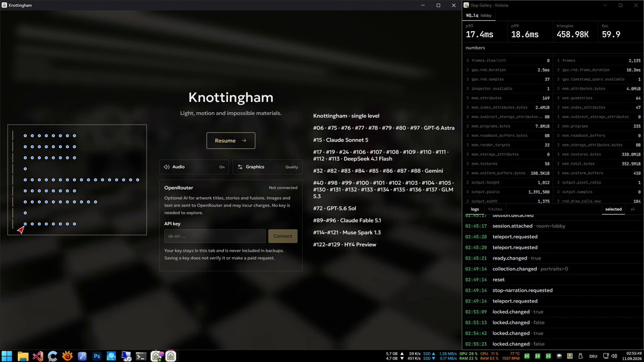644x362 pixels.
Task: Click the '#89–#96 · Claude Fable 5.1' line
Action: coord(347,220)
